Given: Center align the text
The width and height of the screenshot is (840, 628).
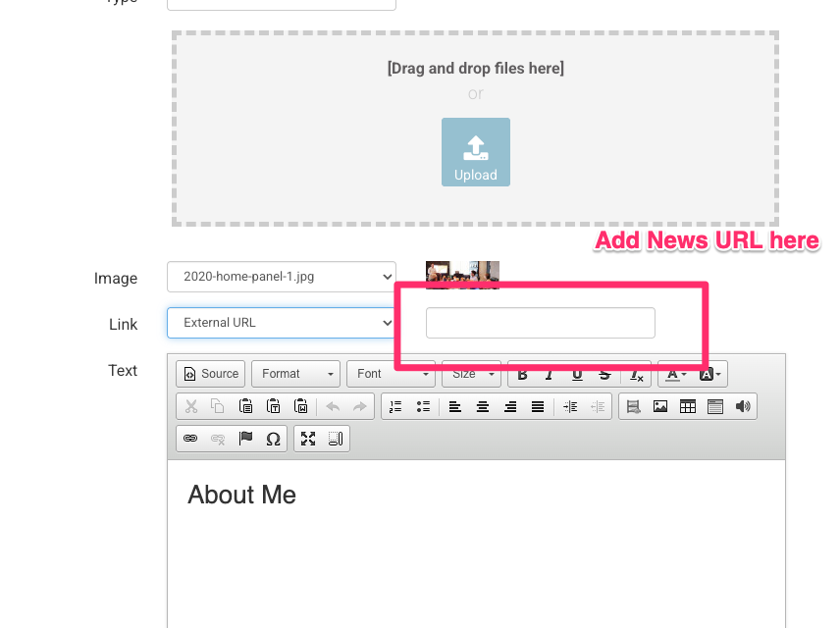Looking at the screenshot, I should [x=483, y=406].
